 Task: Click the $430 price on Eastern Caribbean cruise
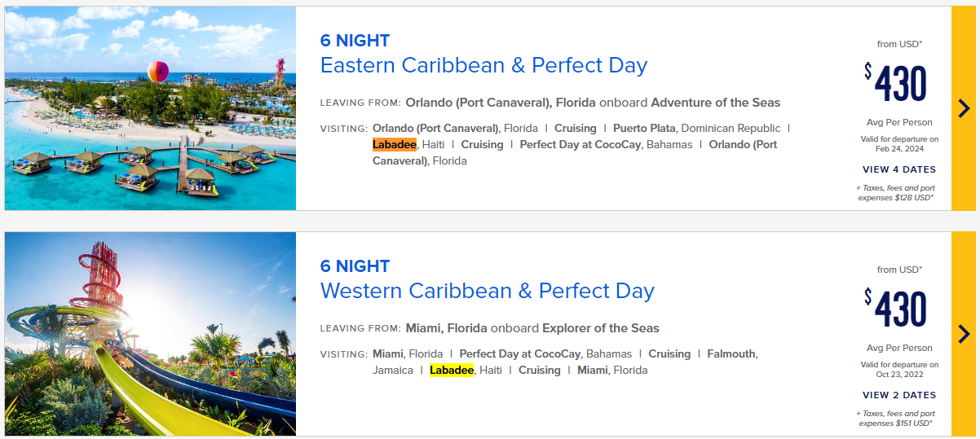(896, 83)
